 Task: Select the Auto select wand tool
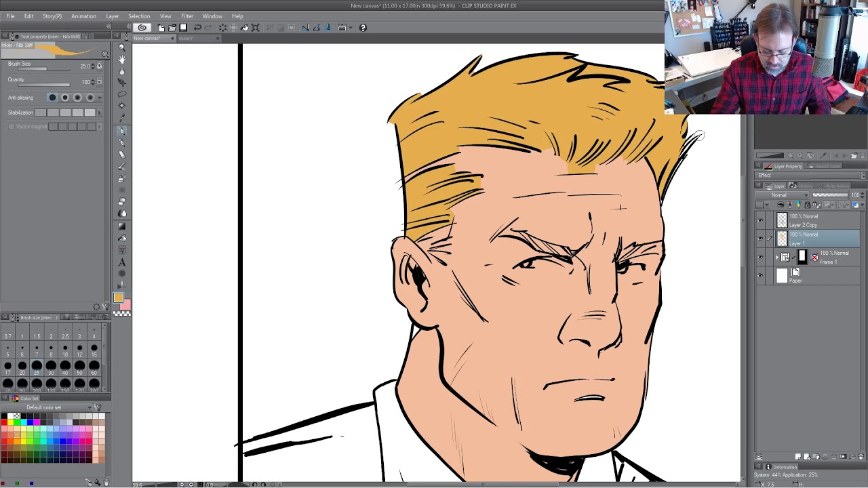pos(122,106)
